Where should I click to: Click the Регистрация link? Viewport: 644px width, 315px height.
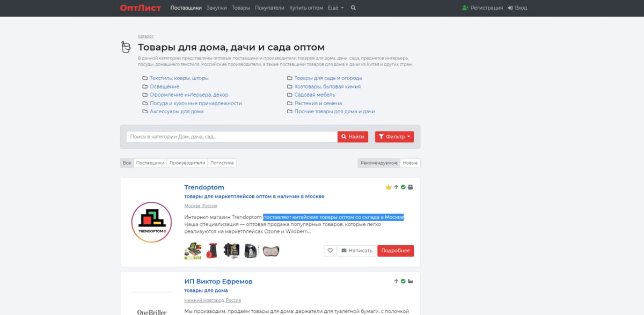(482, 8)
